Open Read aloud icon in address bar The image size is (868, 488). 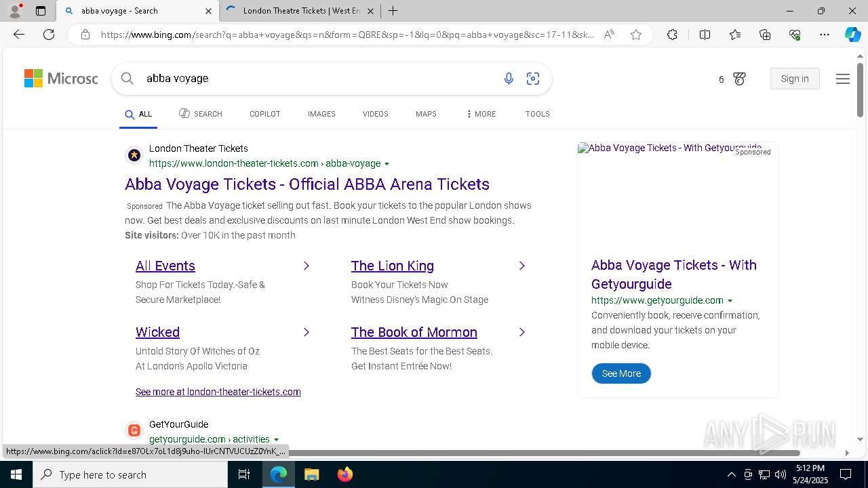pos(609,35)
